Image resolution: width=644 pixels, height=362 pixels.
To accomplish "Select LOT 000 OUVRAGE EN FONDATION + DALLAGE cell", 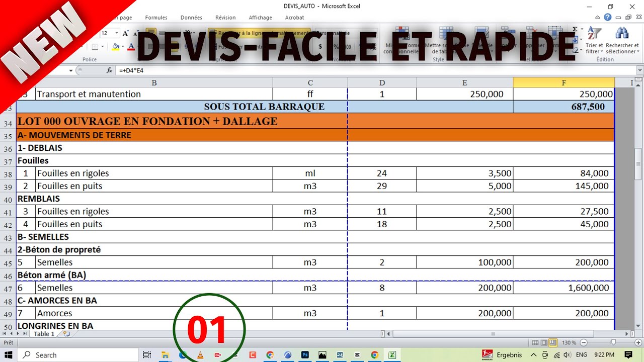I will (182, 121).
